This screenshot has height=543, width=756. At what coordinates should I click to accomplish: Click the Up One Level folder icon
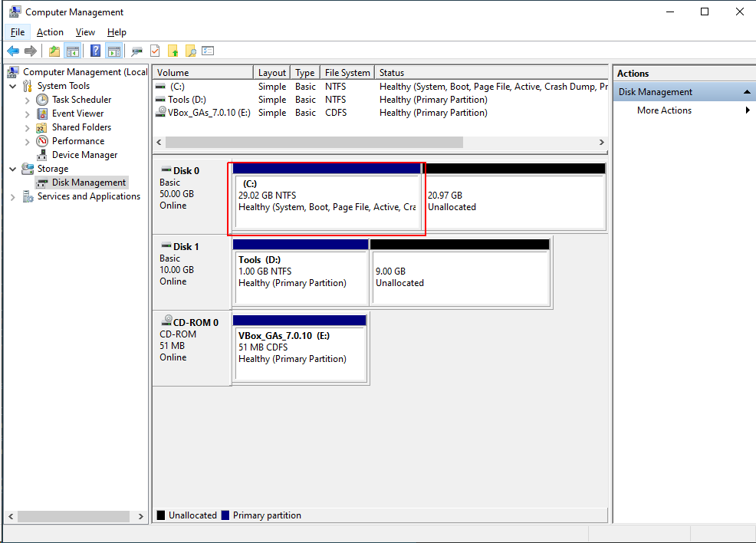click(54, 51)
